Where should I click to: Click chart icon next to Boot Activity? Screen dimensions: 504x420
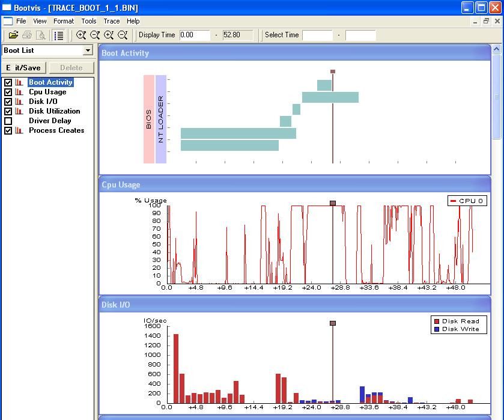coord(19,82)
